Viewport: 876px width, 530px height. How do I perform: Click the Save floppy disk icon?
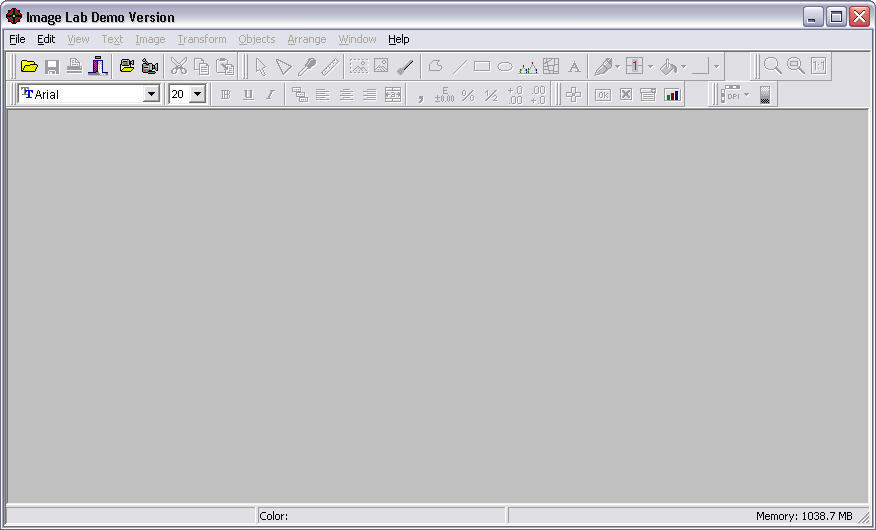52,66
